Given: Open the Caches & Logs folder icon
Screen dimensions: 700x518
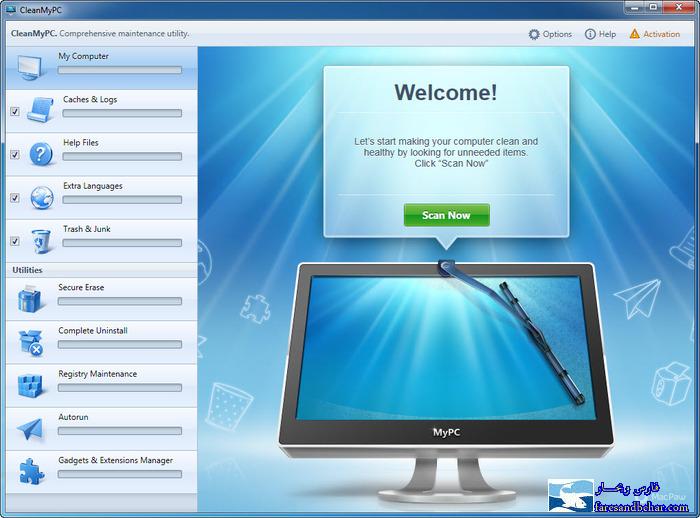Looking at the screenshot, I should point(41,109).
